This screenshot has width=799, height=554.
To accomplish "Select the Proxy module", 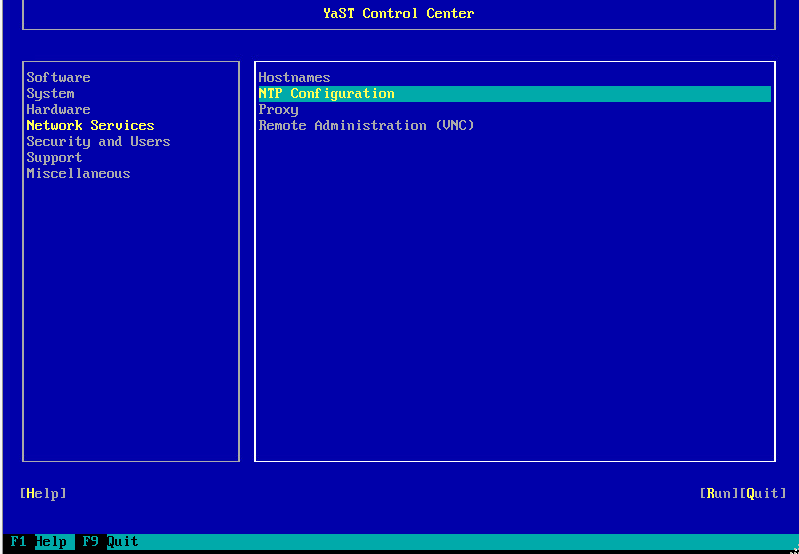I will [278, 110].
